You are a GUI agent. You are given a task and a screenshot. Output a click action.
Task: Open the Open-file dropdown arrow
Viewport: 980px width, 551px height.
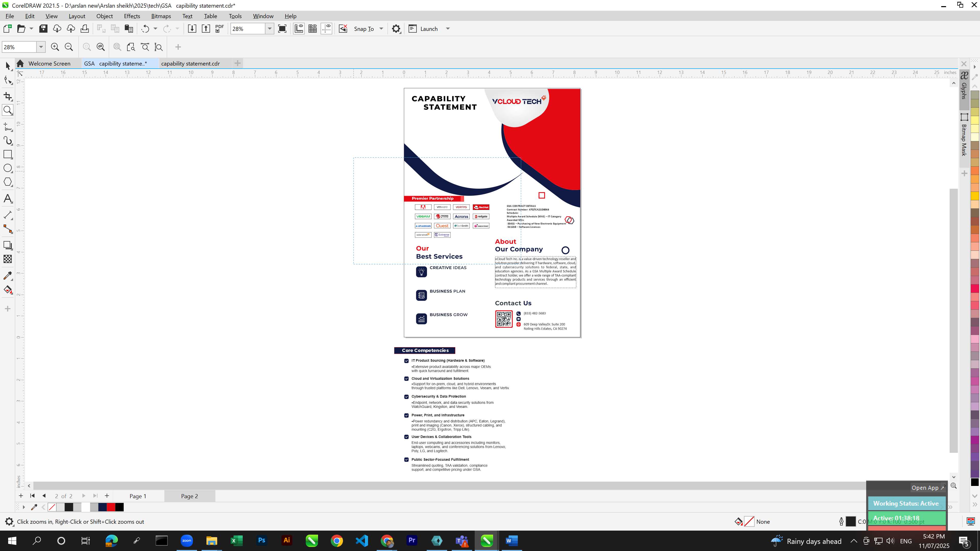pos(31,29)
